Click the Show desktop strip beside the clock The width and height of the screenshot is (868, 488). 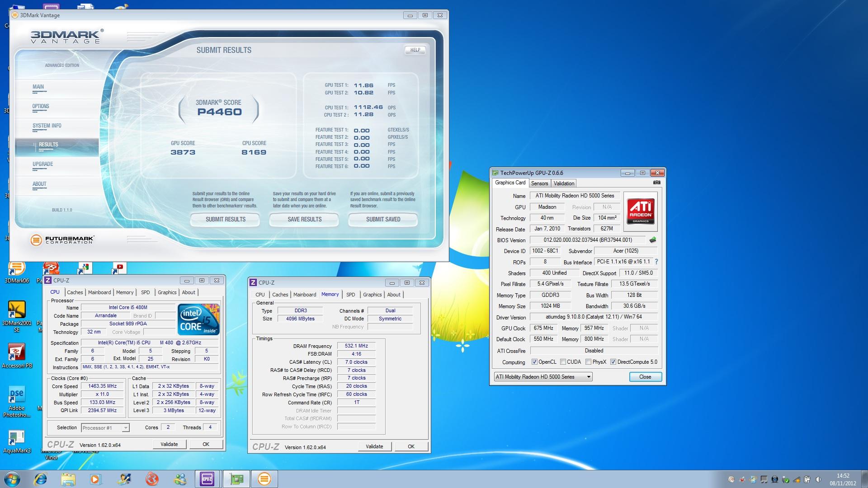pyautogui.click(x=864, y=479)
